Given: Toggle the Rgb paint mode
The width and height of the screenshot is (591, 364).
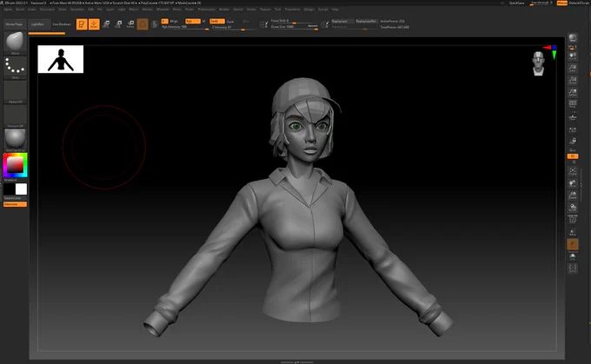Looking at the screenshot, I should (193, 21).
